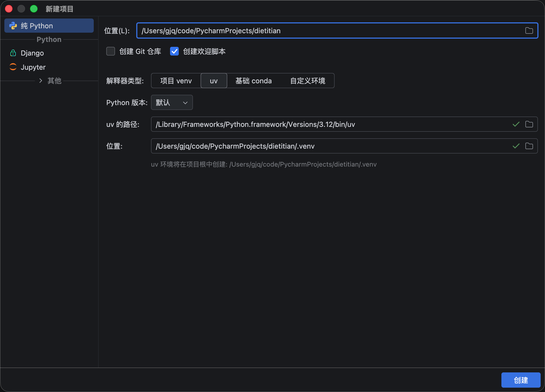
Task: Click the Django lock icon
Action: pyautogui.click(x=13, y=53)
